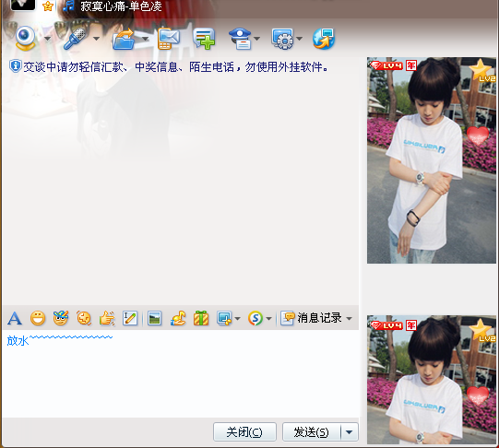Click the contact's QQ show avatar image
The height and width of the screenshot is (448, 499).
(x=432, y=160)
